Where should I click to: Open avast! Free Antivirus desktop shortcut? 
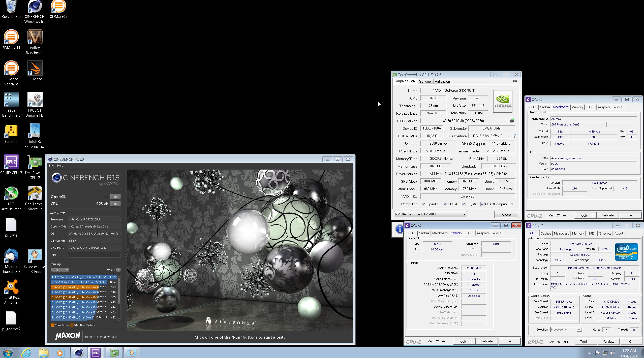(x=11, y=292)
